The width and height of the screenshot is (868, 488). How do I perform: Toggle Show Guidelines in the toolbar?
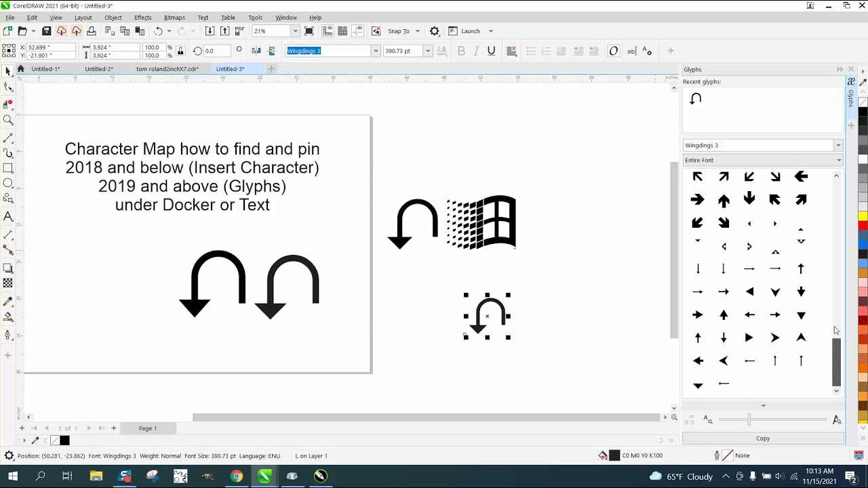357,31
